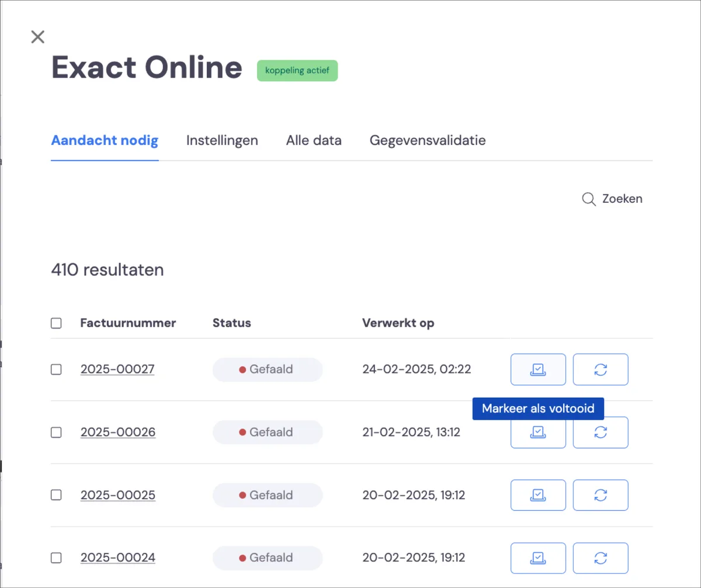Select all invoices with header checkbox
The width and height of the screenshot is (701, 588).
point(56,323)
